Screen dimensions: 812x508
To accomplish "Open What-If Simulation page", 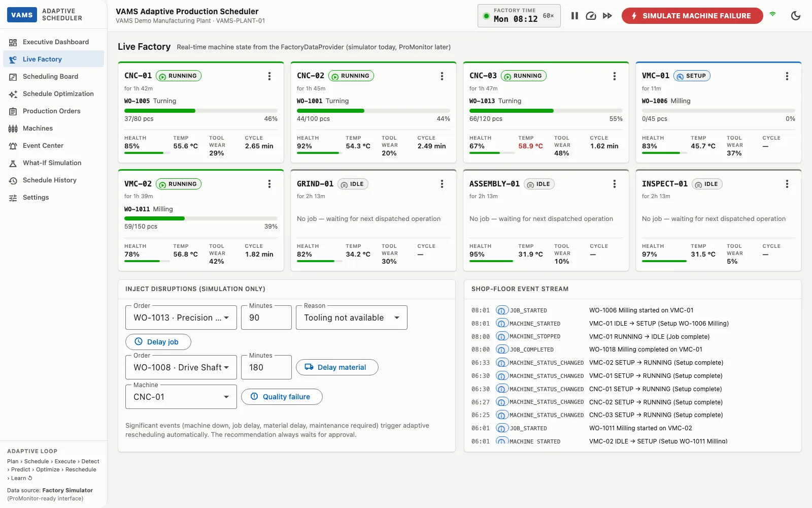I will [53, 163].
